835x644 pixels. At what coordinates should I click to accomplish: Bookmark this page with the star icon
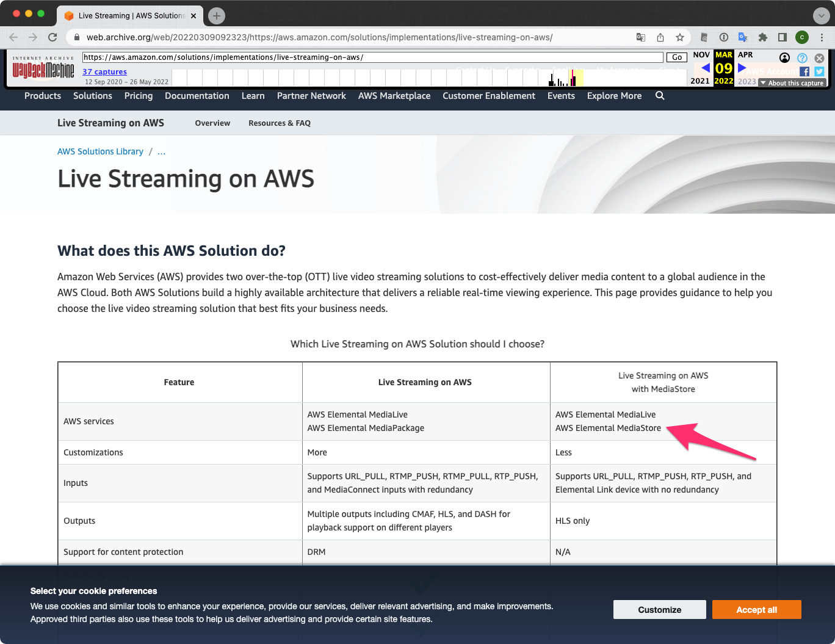(x=679, y=37)
